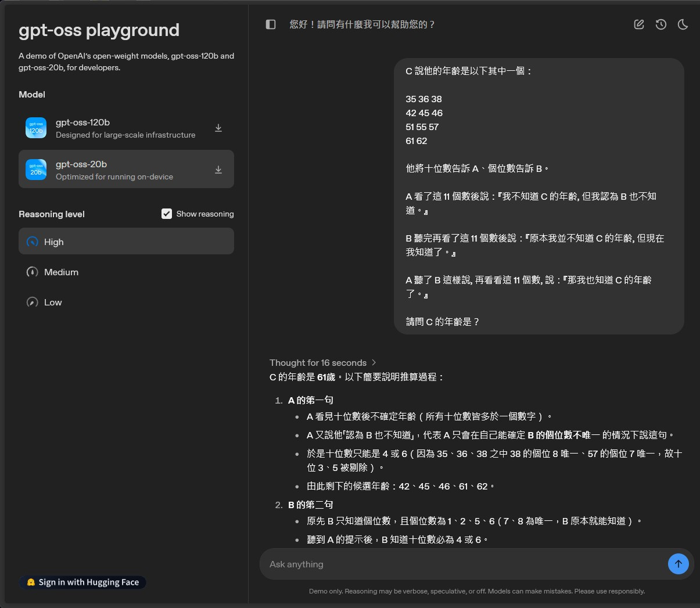Viewport: 700px width, 608px height.
Task: Click the "A 的第一句" list heading
Action: (311, 400)
